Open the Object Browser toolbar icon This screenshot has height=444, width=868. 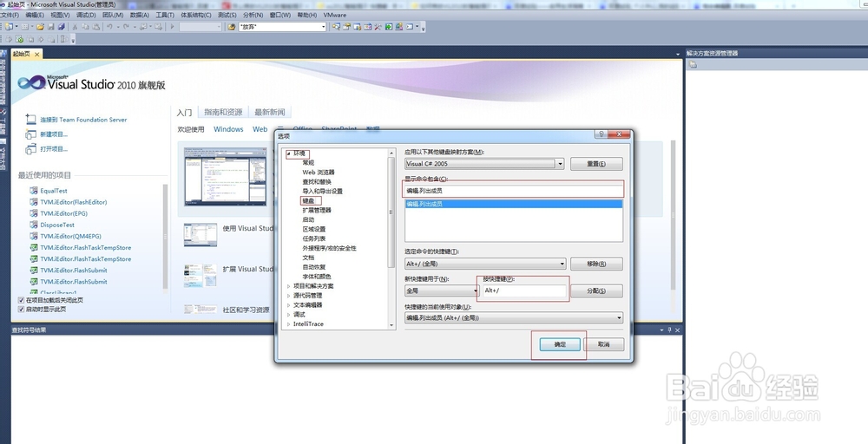tap(367, 27)
